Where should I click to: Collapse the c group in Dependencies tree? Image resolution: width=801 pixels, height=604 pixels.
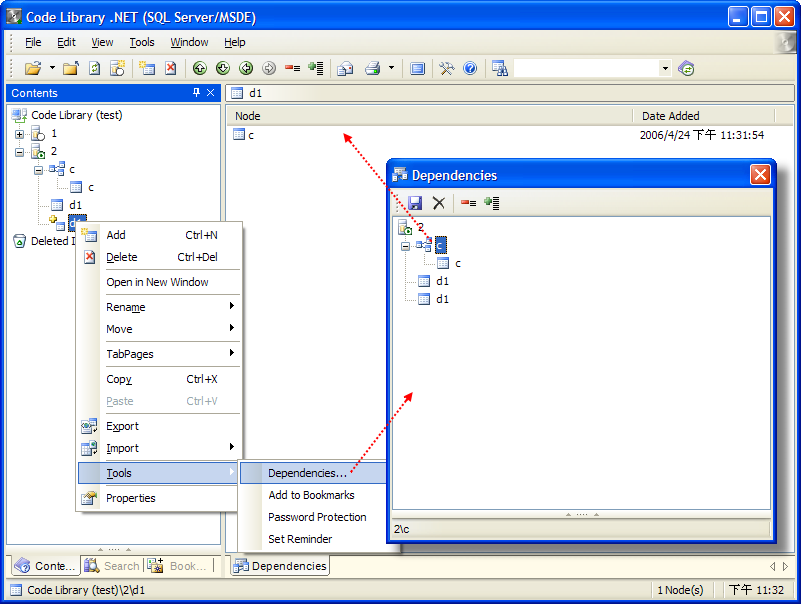(405, 246)
